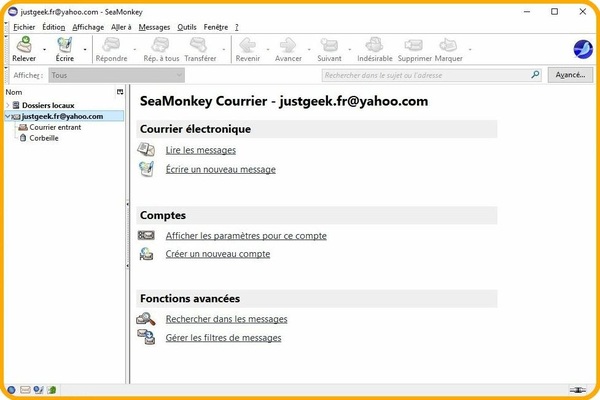Open the Fenêtre menu
Screen dimensions: 600x400
click(216, 27)
